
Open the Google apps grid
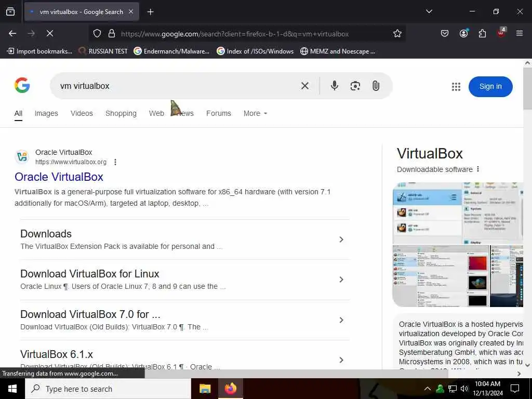point(456,87)
